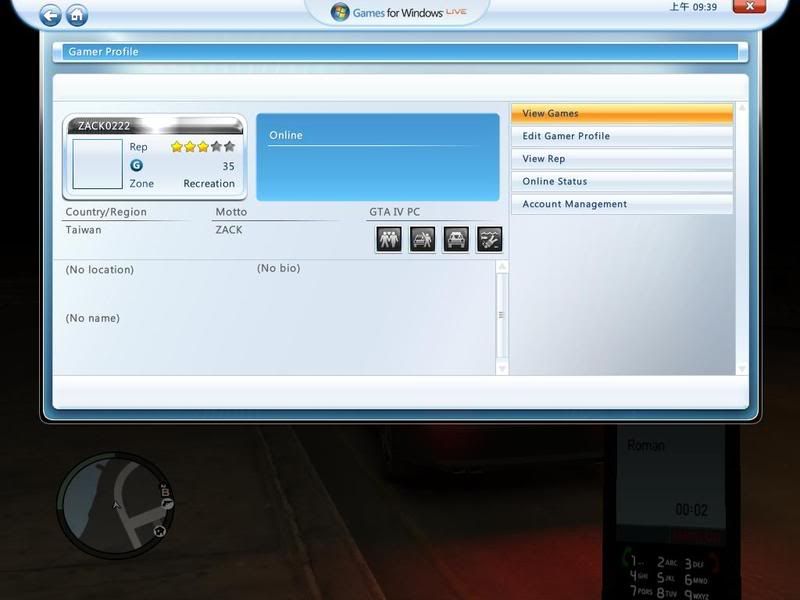
Task: Click the back arrow button
Action: tap(50, 15)
